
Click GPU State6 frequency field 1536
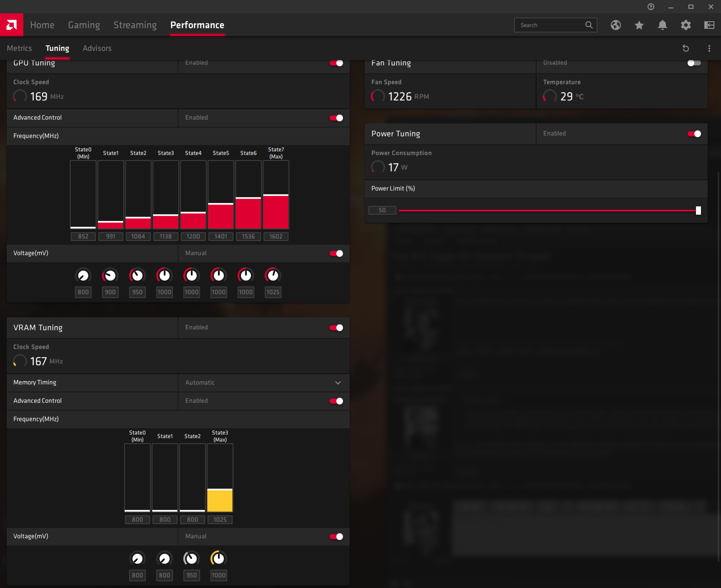click(x=248, y=236)
